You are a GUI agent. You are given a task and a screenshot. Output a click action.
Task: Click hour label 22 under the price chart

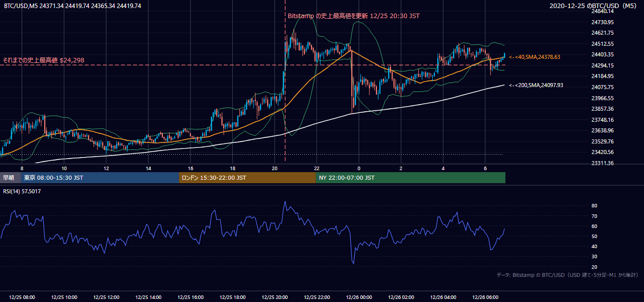[x=316, y=168]
